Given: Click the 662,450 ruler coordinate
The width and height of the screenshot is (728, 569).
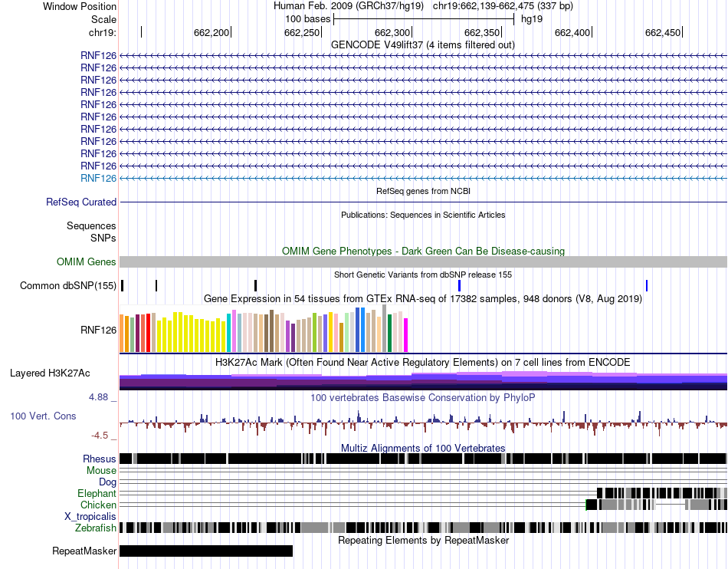Looking at the screenshot, I should (x=663, y=32).
